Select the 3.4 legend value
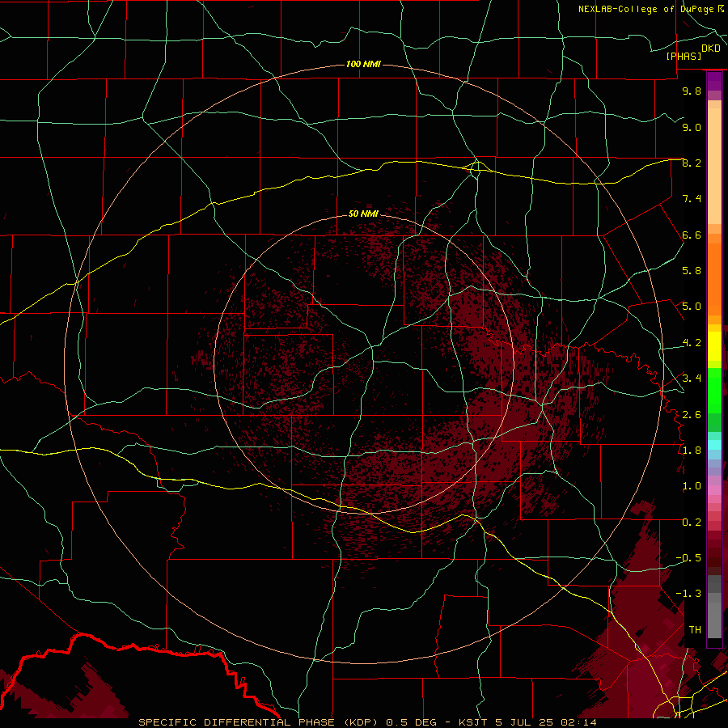 click(692, 379)
